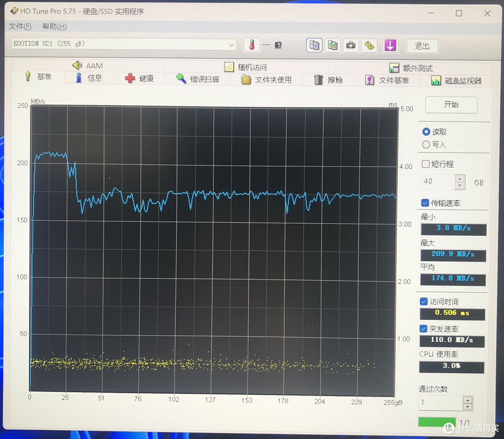Image resolution: width=504 pixels, height=439 pixels.
Task: Click the 0.506 ms access time value
Action: pyautogui.click(x=452, y=313)
